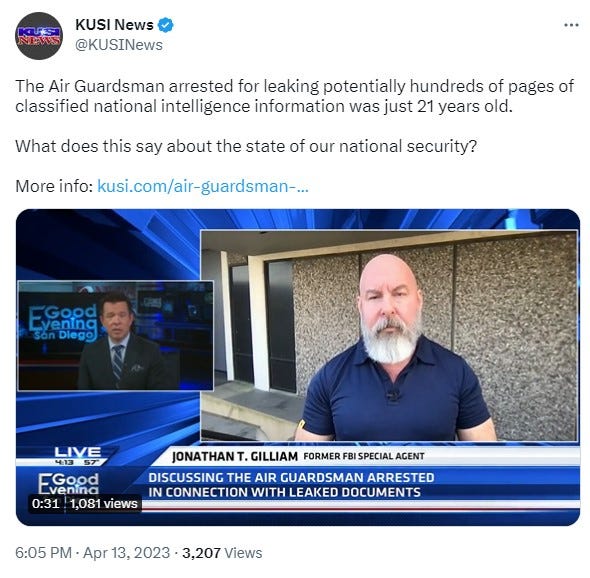Image resolution: width=590 pixels, height=578 pixels.
Task: Click the blue verified checkmark badge
Action: point(165,25)
